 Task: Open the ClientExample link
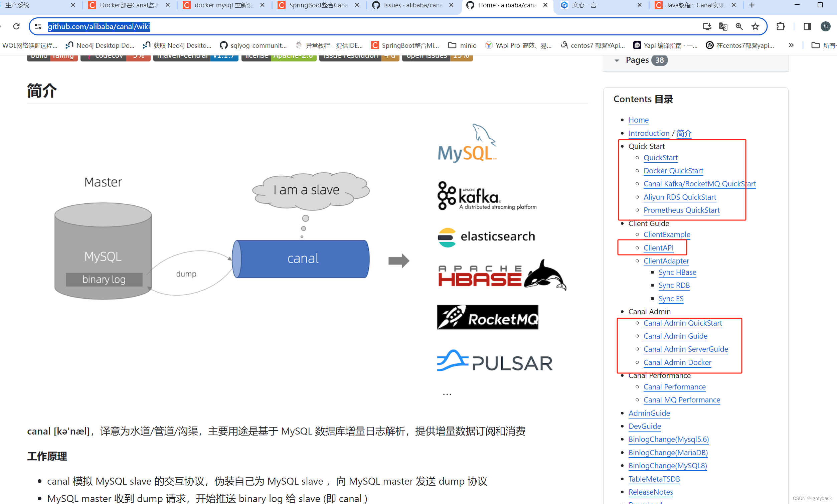(x=667, y=234)
